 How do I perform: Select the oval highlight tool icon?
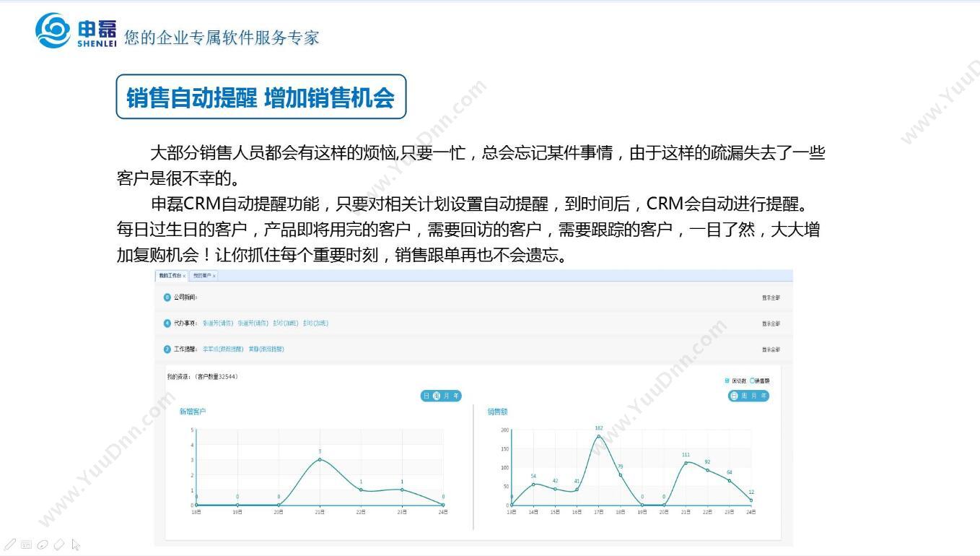(43, 544)
